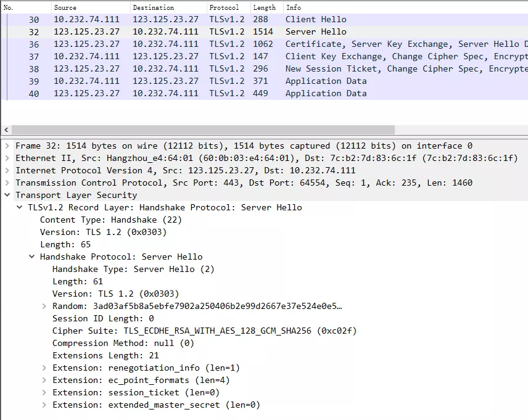The width and height of the screenshot is (528, 420).
Task: Collapse Handshake Protocol: Server Hello node
Action: click(31, 257)
